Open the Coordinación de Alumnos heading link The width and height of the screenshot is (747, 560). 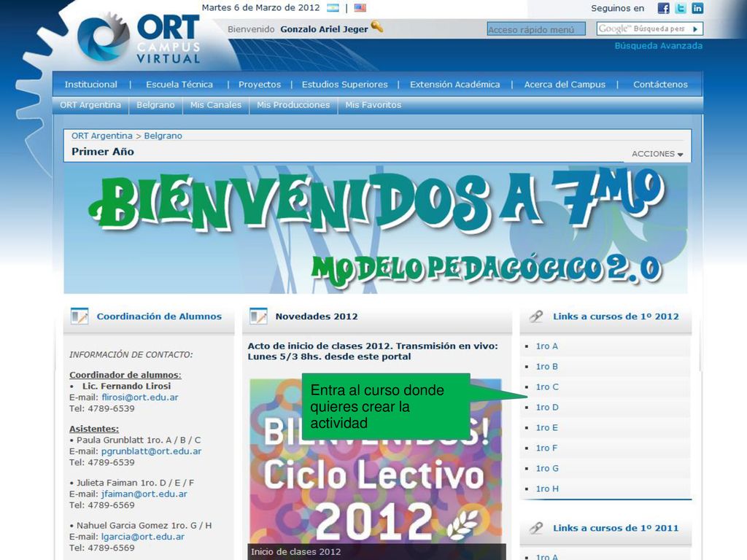[x=159, y=316]
